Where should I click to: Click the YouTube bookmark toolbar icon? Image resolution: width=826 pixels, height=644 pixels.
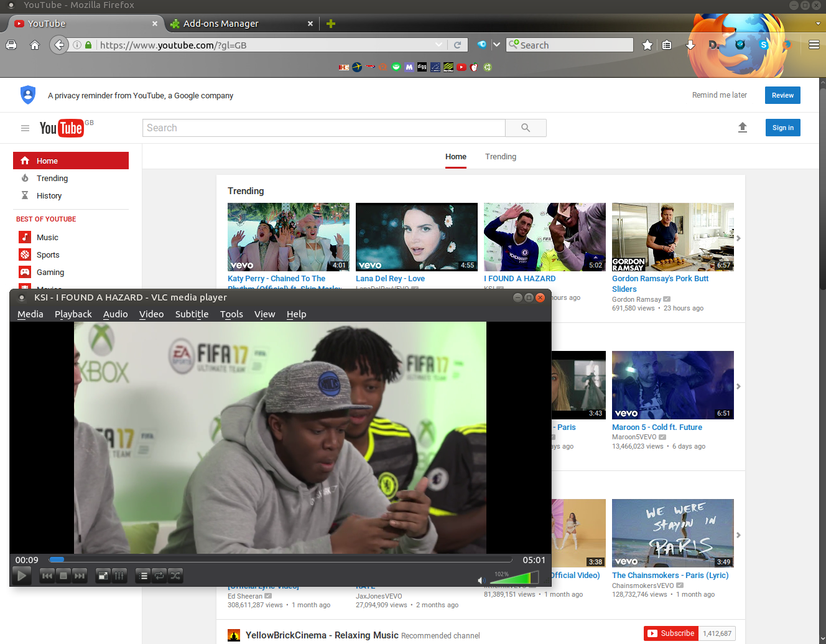462,67
